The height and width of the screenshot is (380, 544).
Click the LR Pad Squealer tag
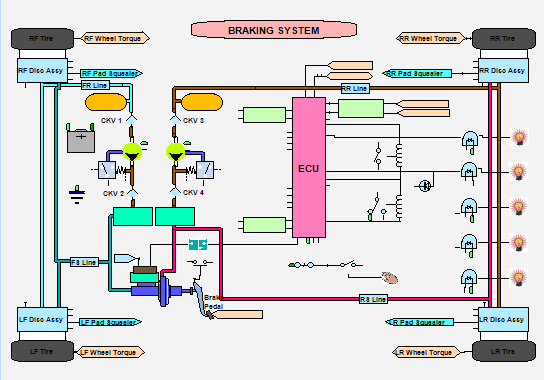click(419, 322)
